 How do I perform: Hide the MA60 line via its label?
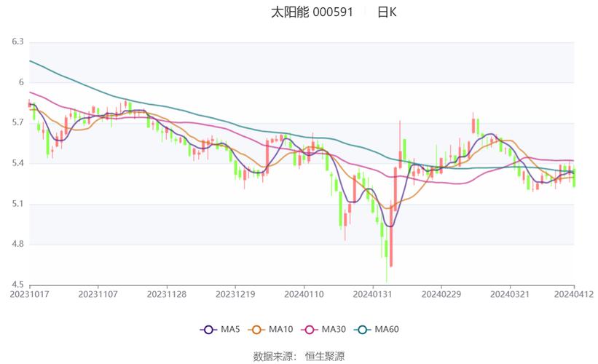point(387,329)
